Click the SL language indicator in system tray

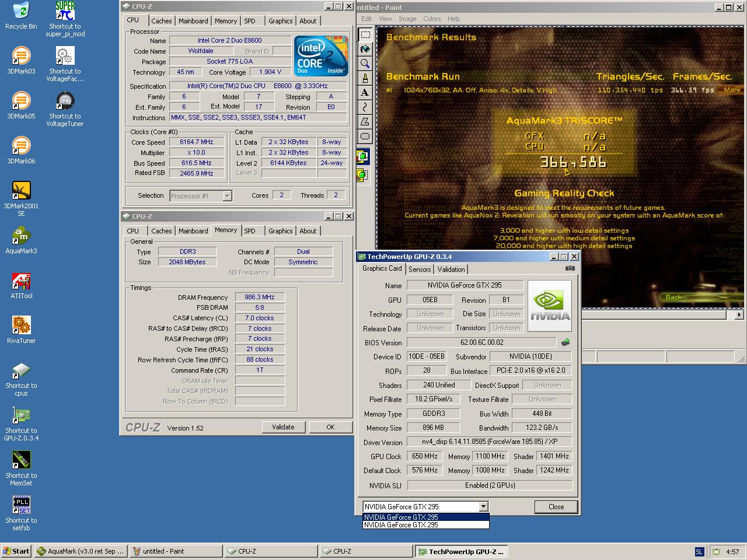[x=699, y=551]
